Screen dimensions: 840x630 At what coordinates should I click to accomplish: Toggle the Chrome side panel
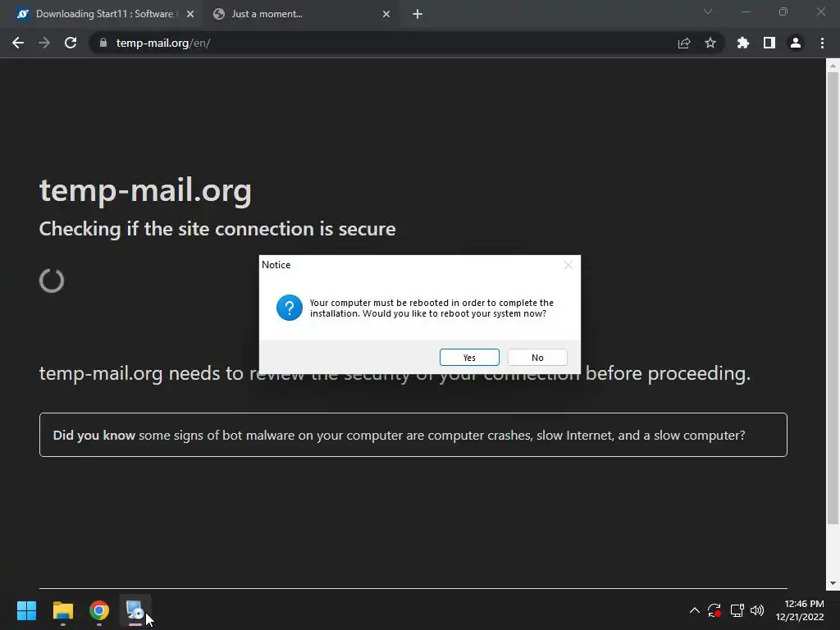[x=769, y=43]
